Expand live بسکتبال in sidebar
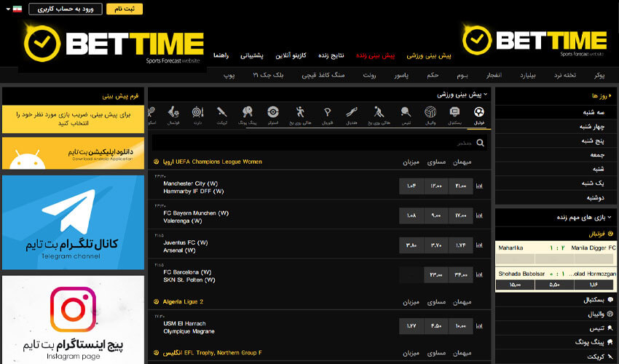Screen dimensions: 619x364 click(x=598, y=300)
